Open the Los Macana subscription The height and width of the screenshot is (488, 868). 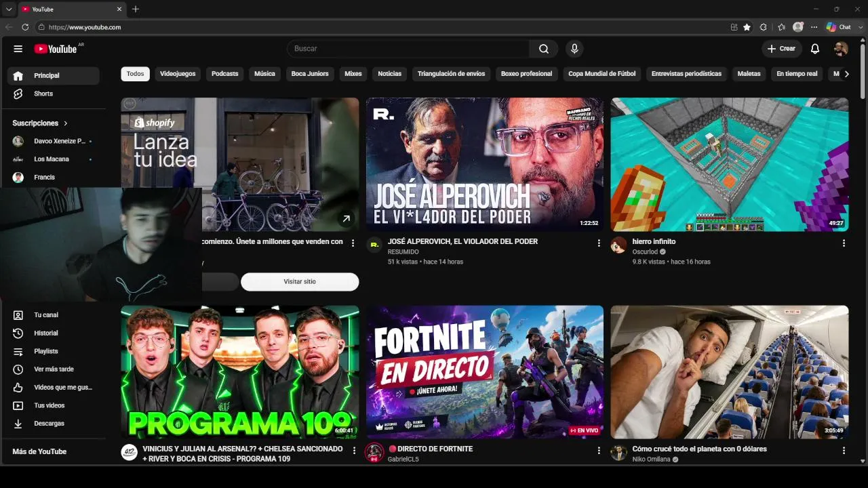click(53, 159)
